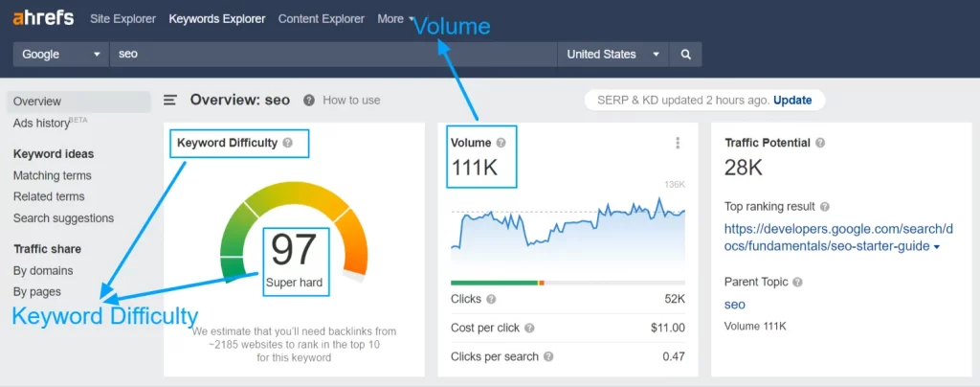Click the keyword input containing seo
The height and width of the screenshot is (387, 980).
click(x=333, y=55)
